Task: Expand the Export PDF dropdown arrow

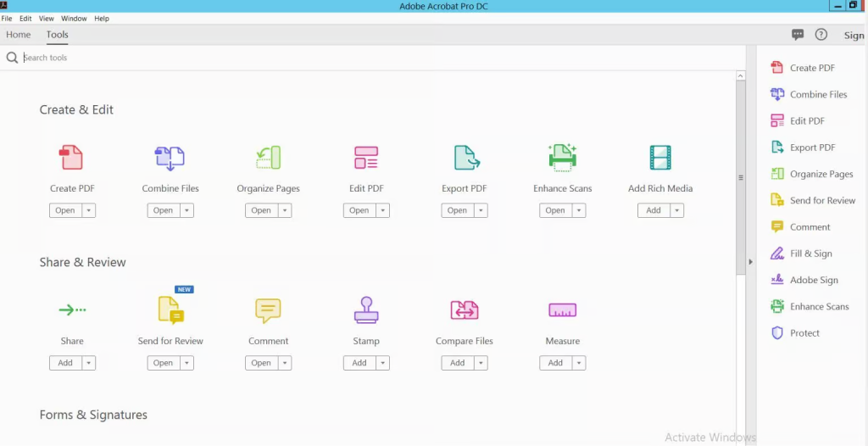Action: tap(481, 210)
